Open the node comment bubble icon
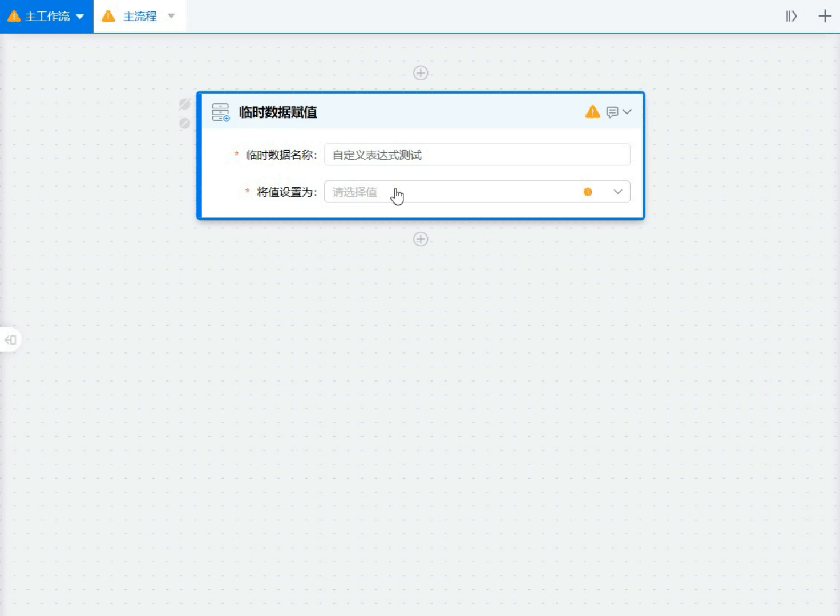The height and width of the screenshot is (616, 840). point(612,112)
